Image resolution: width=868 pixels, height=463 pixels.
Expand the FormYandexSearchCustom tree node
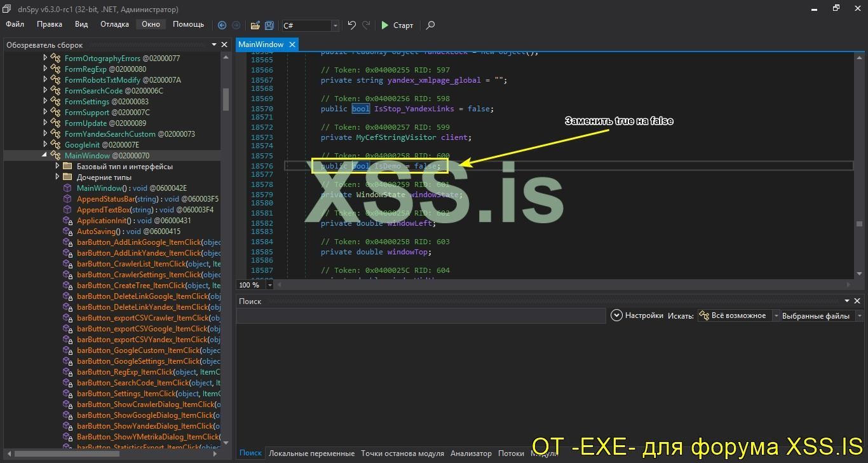[45, 134]
